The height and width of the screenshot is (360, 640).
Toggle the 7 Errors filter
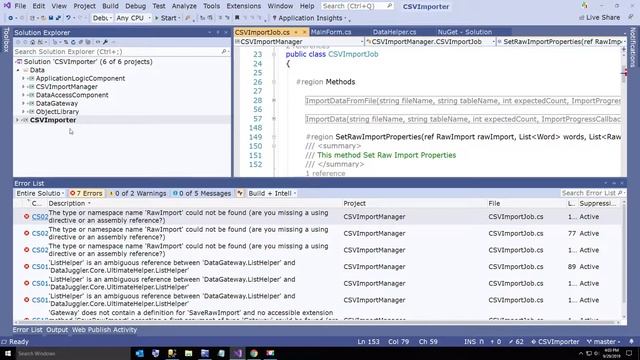[86, 193]
